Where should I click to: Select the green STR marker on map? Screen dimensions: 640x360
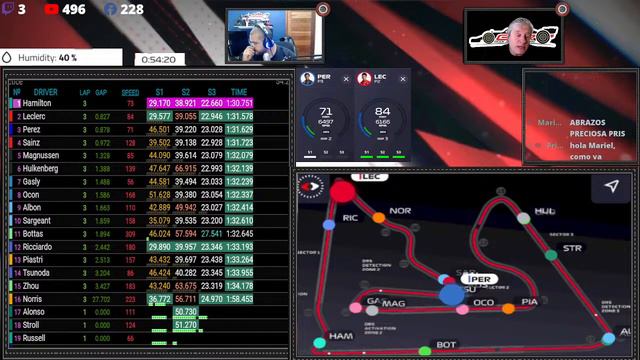551,255
